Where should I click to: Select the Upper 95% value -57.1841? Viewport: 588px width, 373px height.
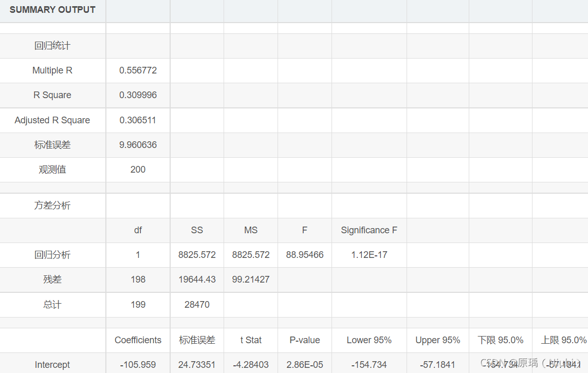point(437,365)
